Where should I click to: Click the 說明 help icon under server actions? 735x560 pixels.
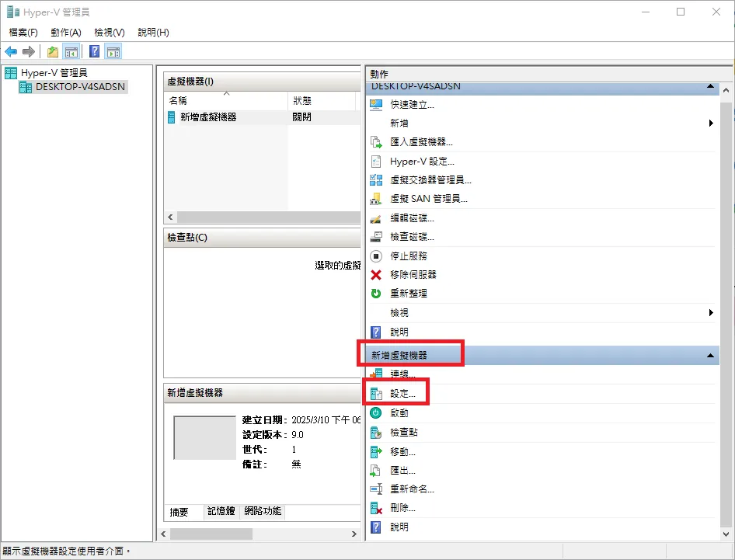376,332
